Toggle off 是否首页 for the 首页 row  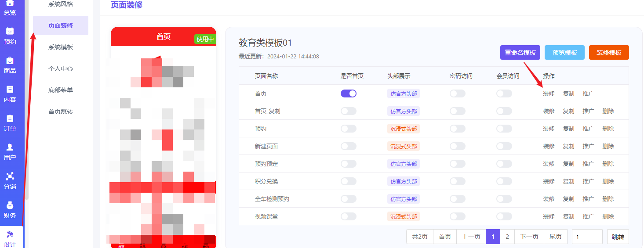(349, 93)
